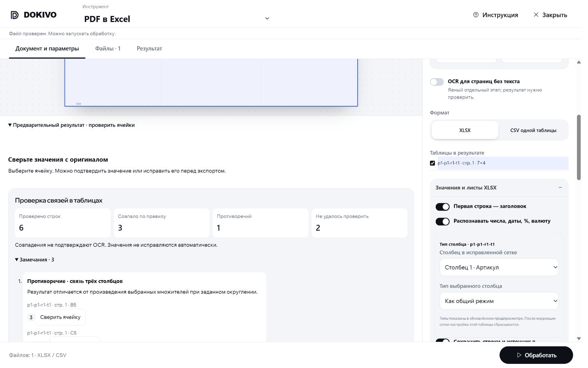
Task: Click the p1-p1-r1-t1 · стр. 1 · B5 reference
Action: pyautogui.click(x=52, y=305)
